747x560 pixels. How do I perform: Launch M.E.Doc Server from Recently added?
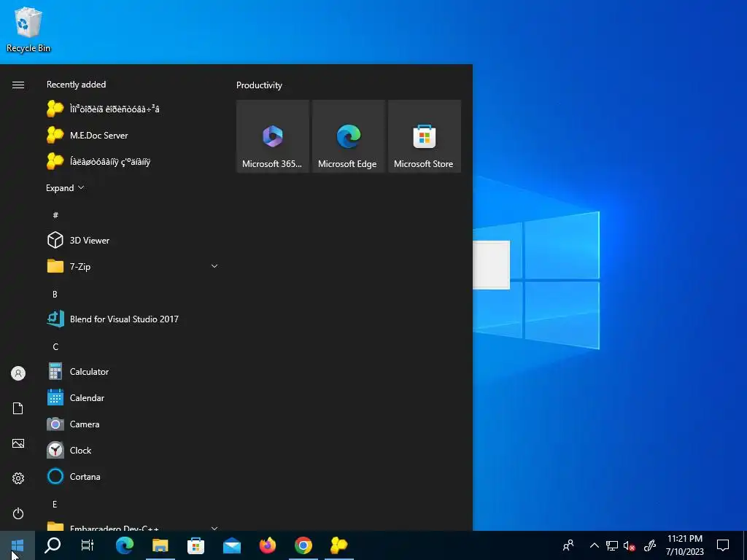(131, 135)
